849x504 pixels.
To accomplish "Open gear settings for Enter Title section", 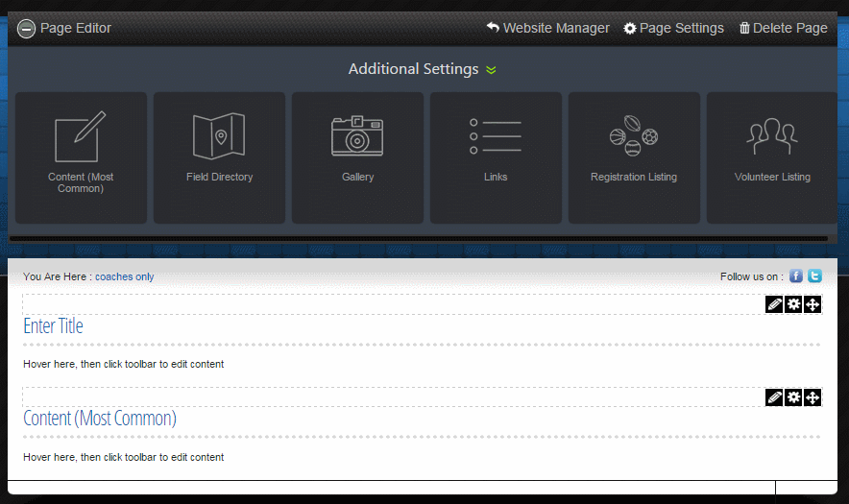I will [793, 304].
